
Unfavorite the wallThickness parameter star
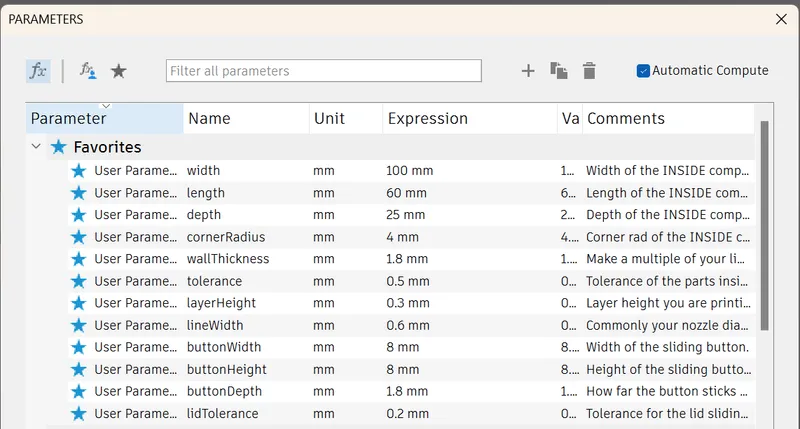point(79,259)
